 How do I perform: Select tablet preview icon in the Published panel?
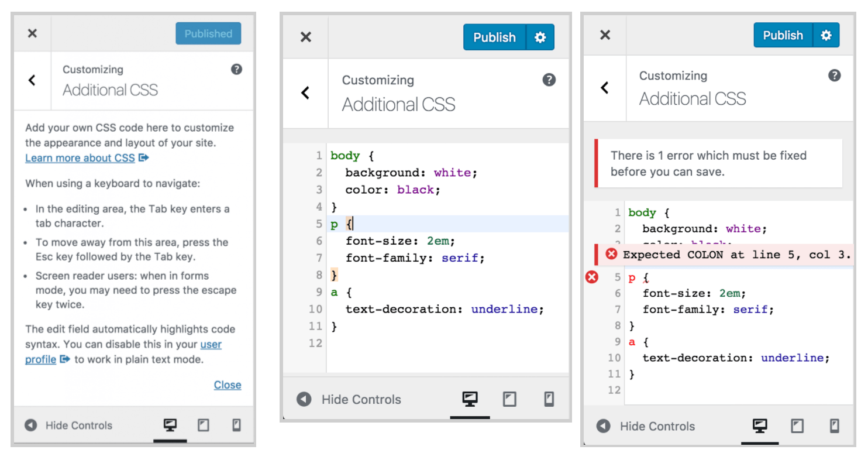203,425
